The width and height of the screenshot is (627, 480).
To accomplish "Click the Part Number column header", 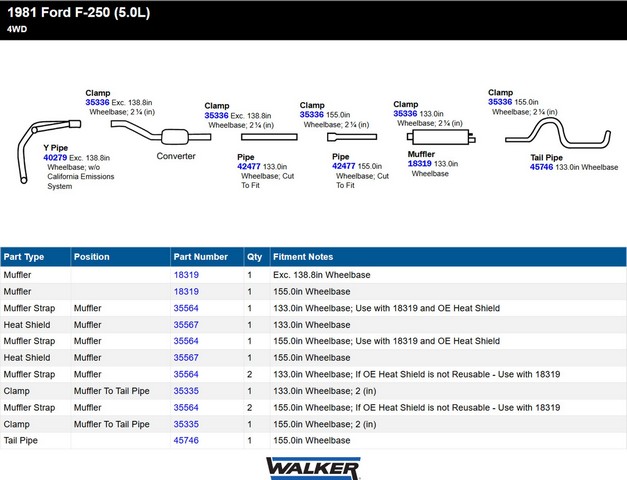I will pyautogui.click(x=207, y=257).
